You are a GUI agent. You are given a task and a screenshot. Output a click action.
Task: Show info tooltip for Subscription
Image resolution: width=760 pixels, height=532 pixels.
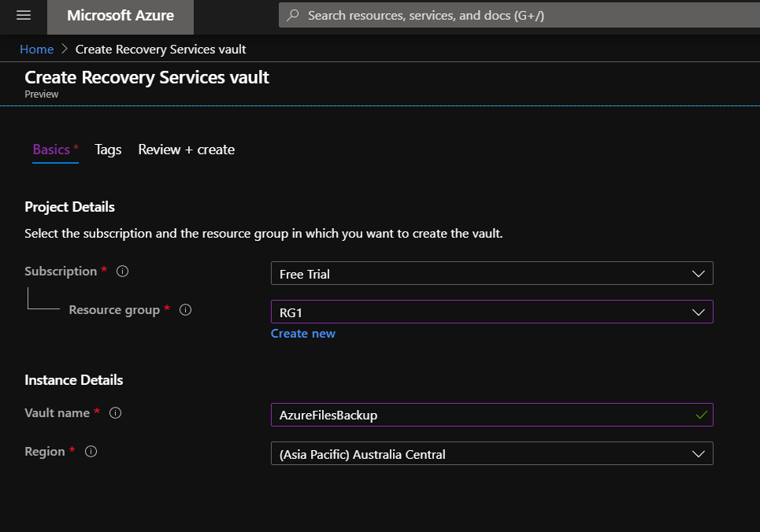tap(122, 272)
